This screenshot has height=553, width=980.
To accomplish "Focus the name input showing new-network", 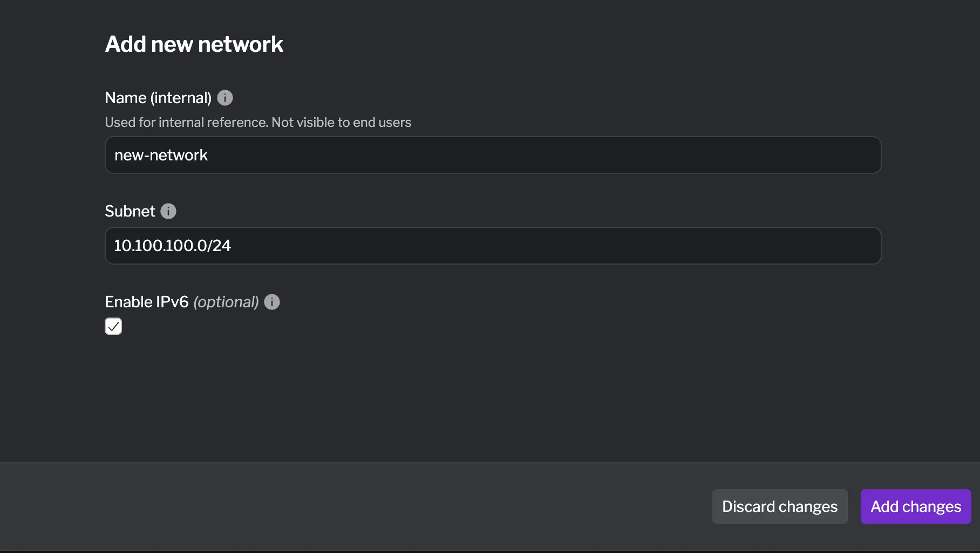I will point(492,155).
